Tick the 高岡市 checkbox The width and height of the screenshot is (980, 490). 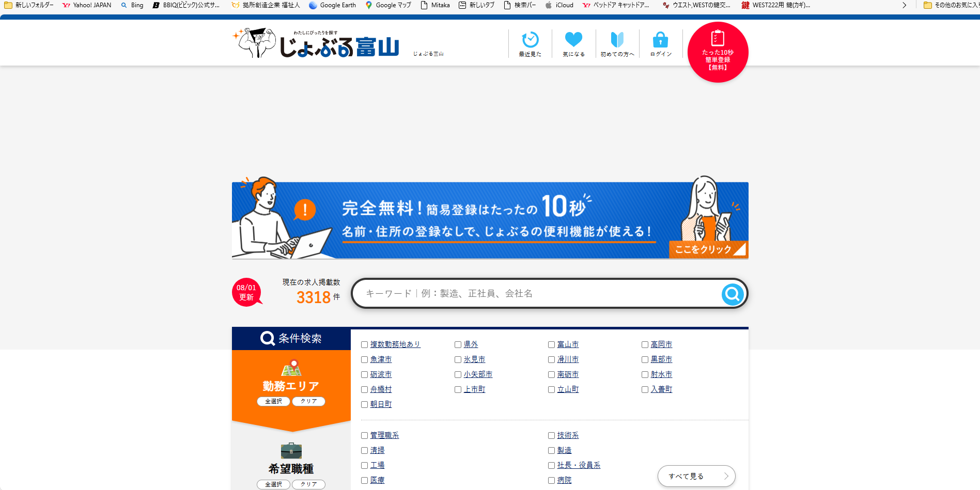click(645, 344)
